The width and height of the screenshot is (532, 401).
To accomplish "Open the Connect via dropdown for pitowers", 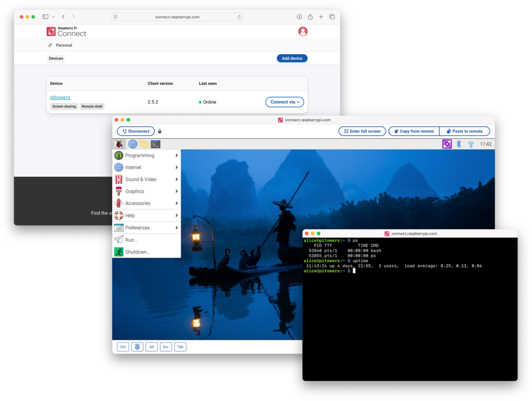I will coord(285,102).
